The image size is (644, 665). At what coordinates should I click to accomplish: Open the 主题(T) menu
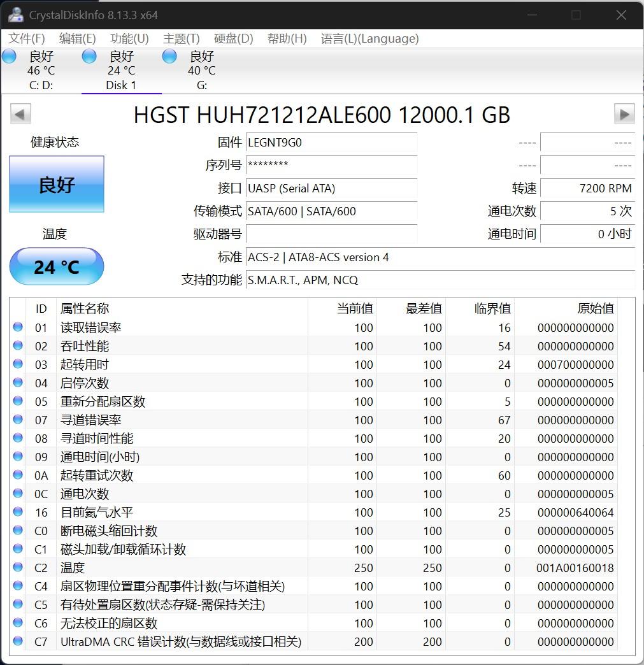tap(181, 39)
